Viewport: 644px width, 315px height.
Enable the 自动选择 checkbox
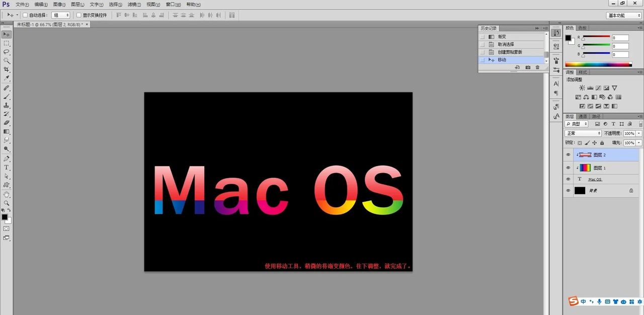point(25,15)
